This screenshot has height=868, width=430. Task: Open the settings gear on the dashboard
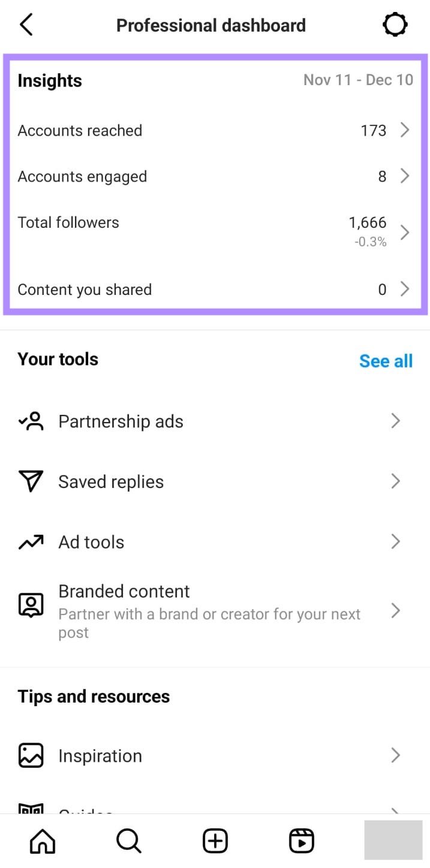tap(395, 25)
